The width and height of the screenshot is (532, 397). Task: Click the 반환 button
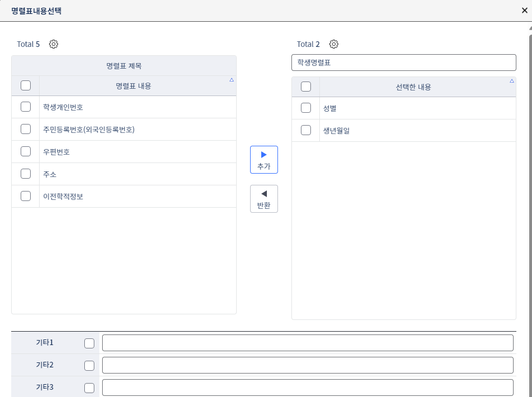264,199
